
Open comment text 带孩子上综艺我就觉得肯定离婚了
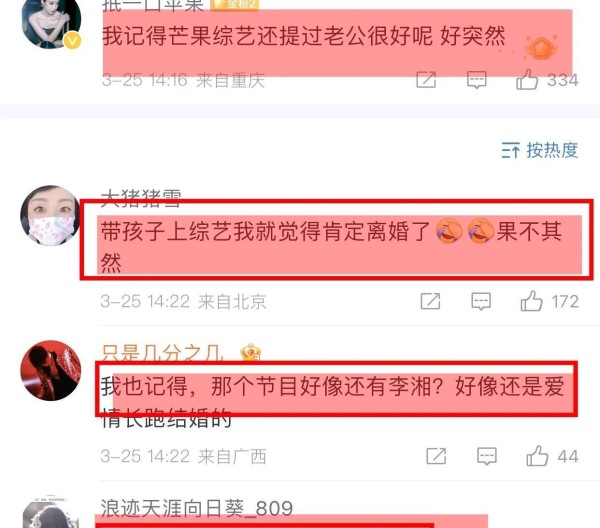click(265, 231)
